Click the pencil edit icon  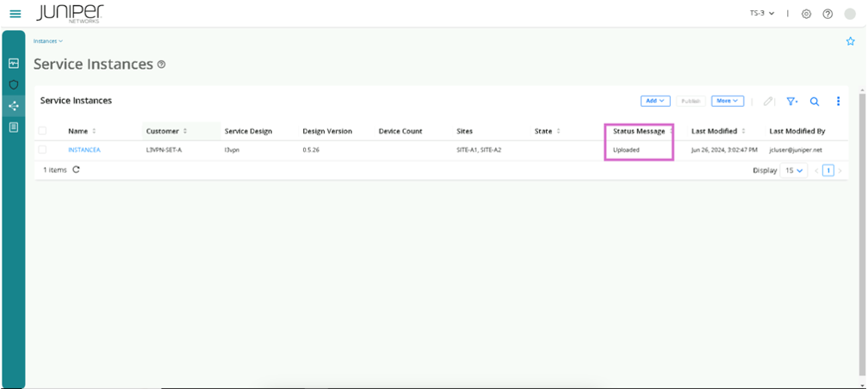[x=768, y=102]
